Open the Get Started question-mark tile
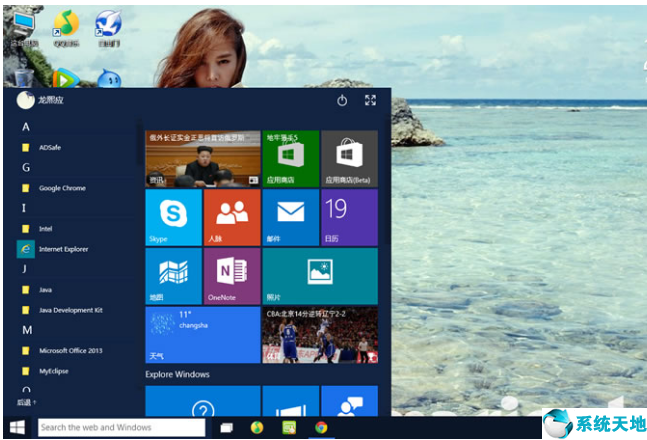 click(x=203, y=401)
